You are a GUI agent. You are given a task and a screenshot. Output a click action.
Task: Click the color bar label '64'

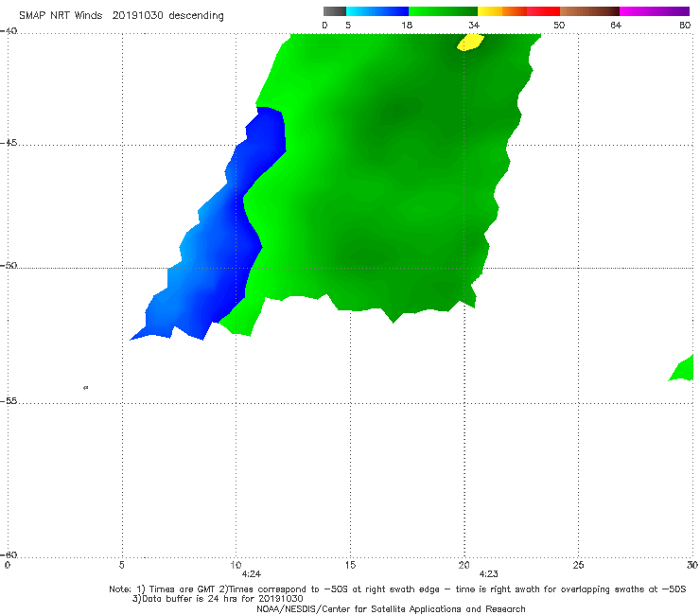[616, 26]
